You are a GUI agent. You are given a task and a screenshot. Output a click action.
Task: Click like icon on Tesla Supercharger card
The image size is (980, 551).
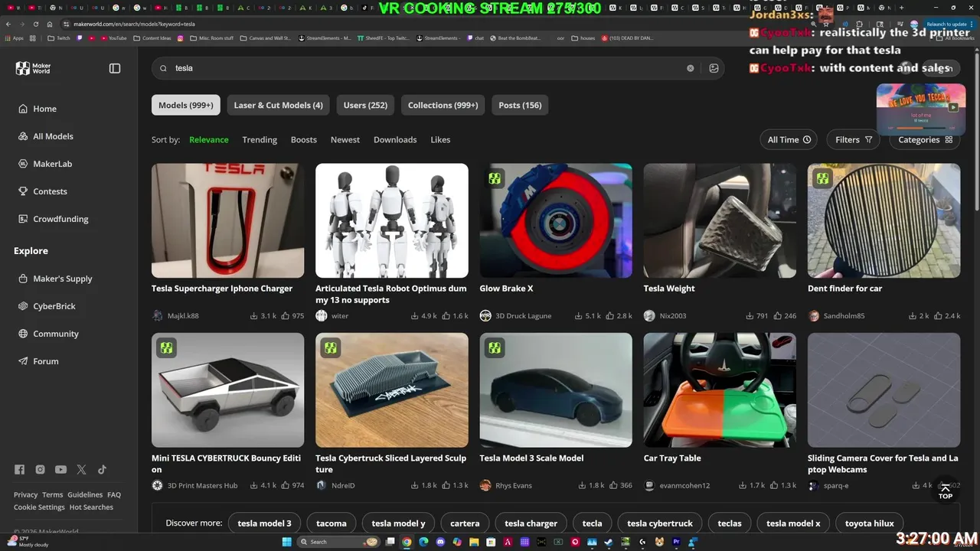coord(285,315)
